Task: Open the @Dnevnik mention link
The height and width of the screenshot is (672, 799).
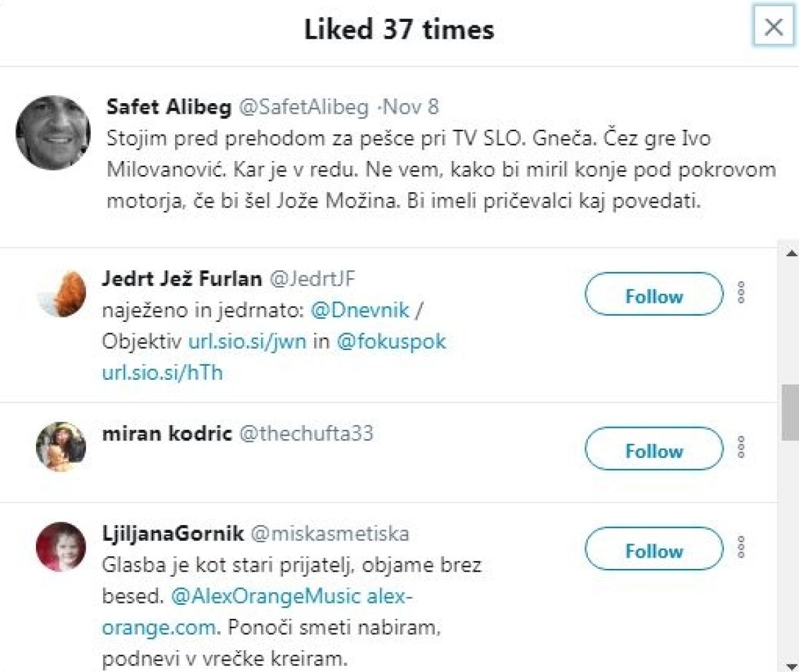Action: point(360,310)
